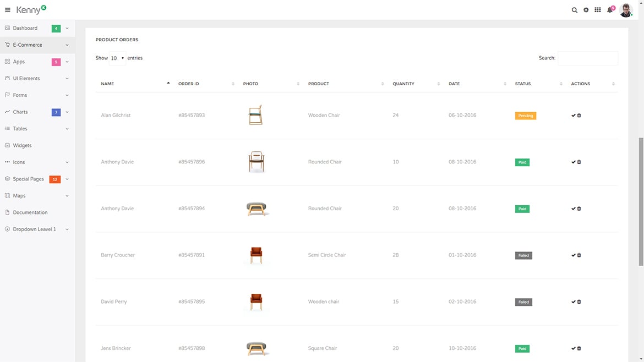Open Maps sidebar section
Viewport: 644px width, 362px height.
point(37,196)
